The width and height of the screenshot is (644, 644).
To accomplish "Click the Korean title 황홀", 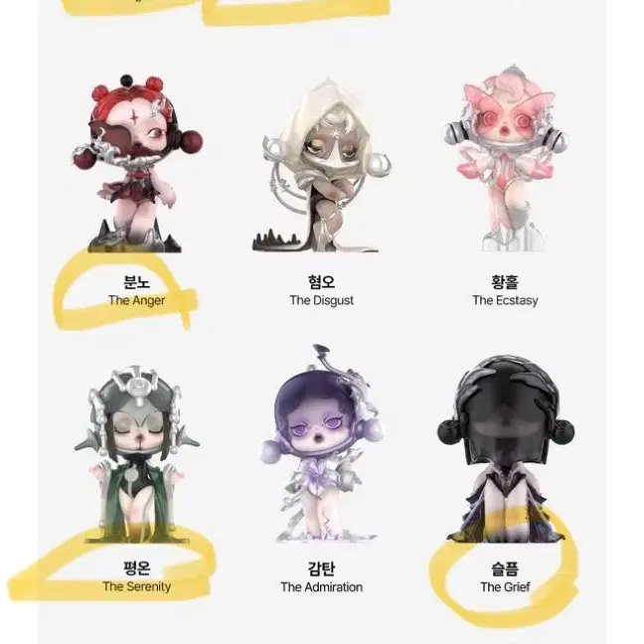I will click(x=505, y=282).
